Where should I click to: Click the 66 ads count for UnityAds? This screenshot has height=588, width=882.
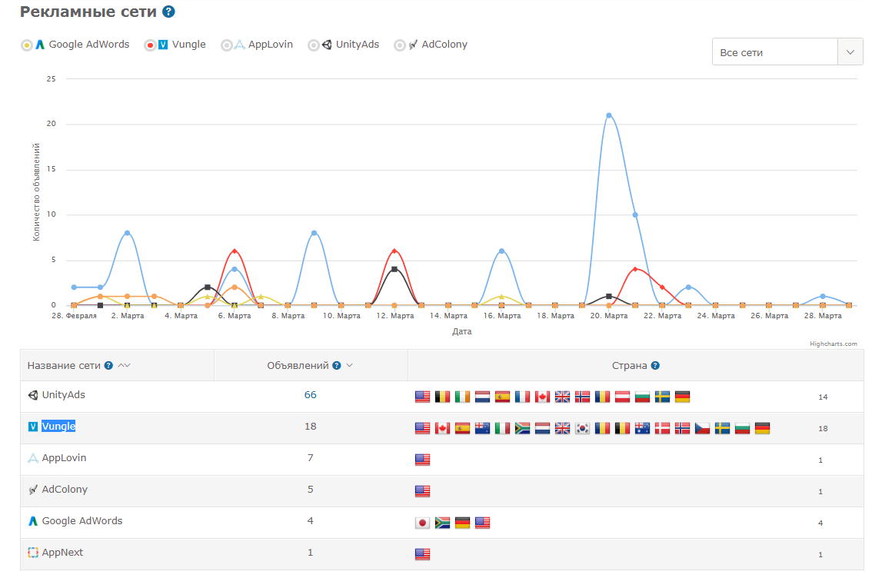click(x=310, y=395)
